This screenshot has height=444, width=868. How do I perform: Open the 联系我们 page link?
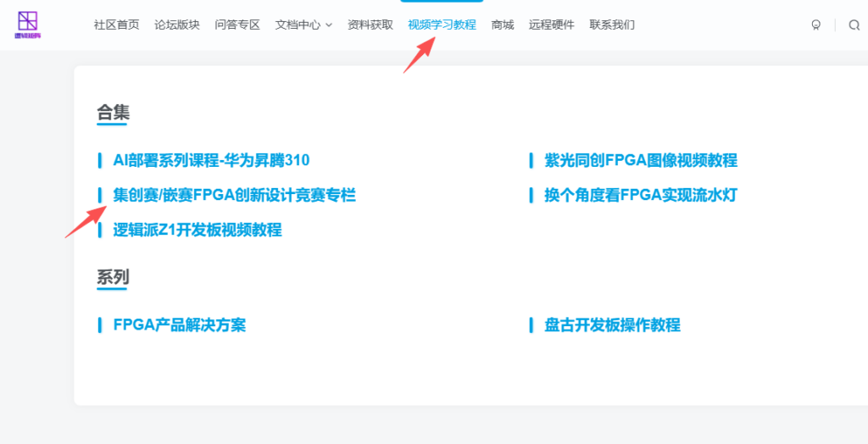tap(612, 25)
